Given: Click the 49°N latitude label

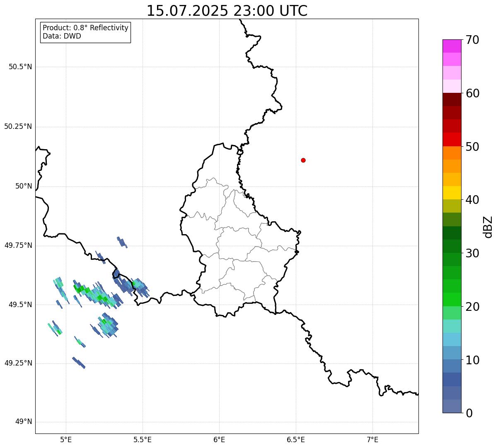Looking at the screenshot, I should pos(24,422).
